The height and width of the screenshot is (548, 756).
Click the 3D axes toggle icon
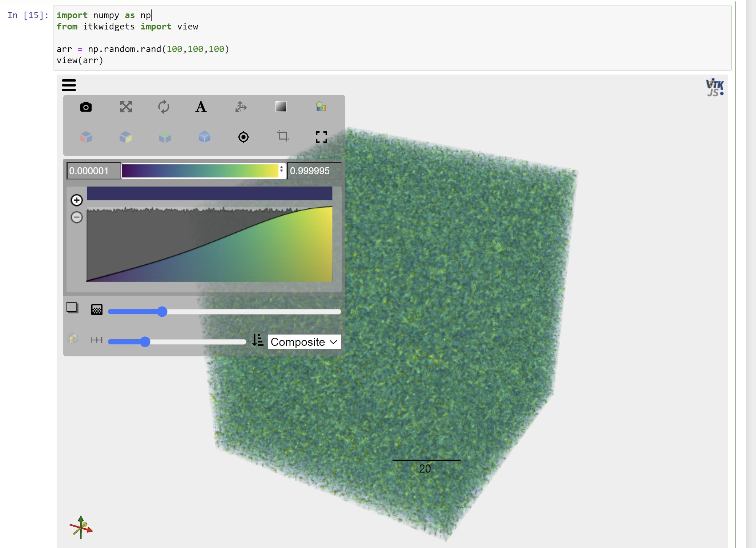pos(241,107)
